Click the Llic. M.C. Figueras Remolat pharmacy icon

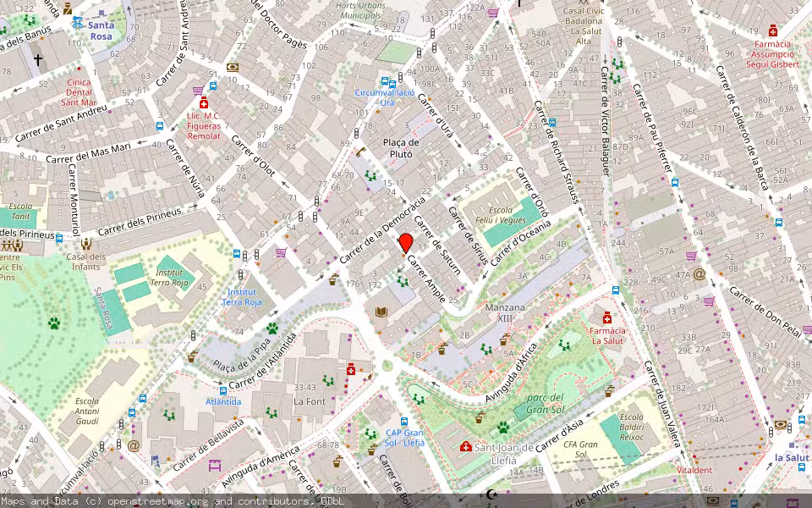click(204, 102)
